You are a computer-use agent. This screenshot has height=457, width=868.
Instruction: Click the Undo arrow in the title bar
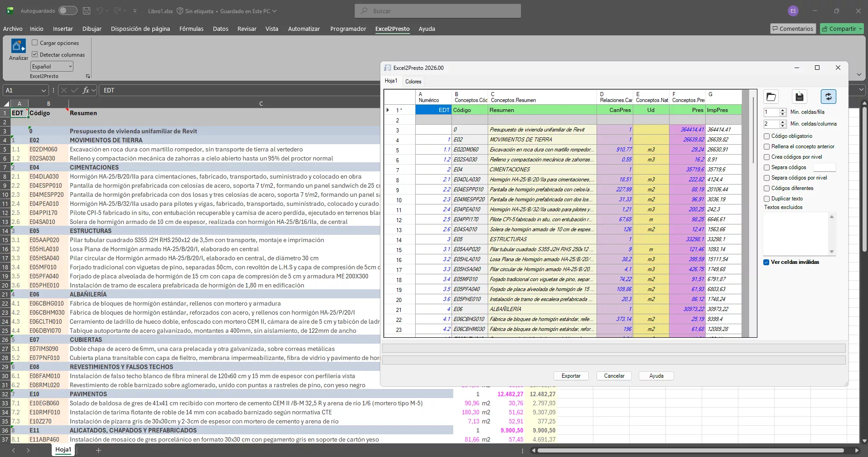coord(100,11)
